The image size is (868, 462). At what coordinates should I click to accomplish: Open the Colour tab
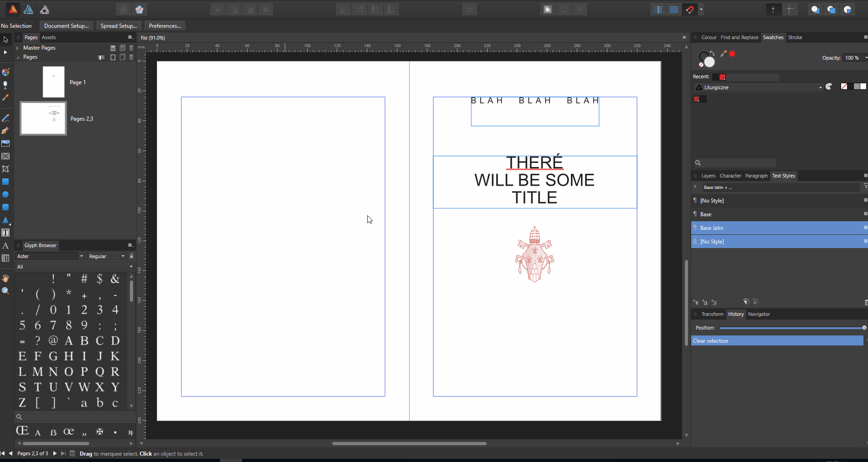(x=709, y=37)
